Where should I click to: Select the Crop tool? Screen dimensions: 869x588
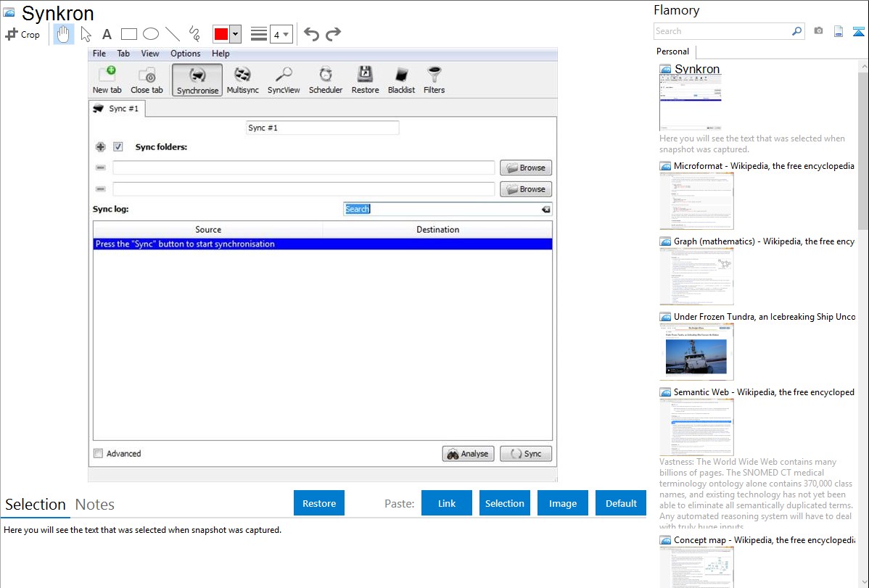22,34
